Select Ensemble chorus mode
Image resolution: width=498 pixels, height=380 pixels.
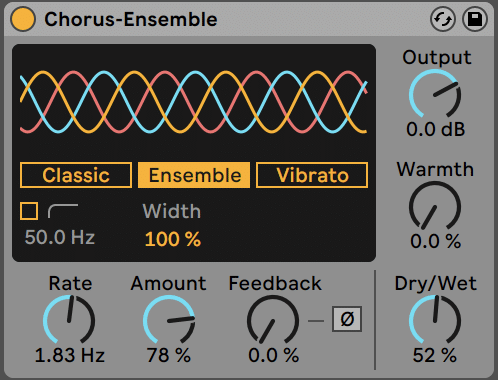[x=194, y=175]
